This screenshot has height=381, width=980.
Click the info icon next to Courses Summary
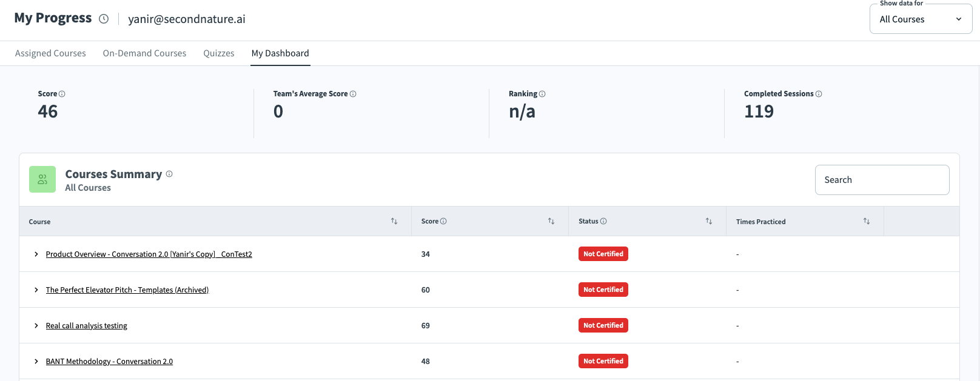169,174
